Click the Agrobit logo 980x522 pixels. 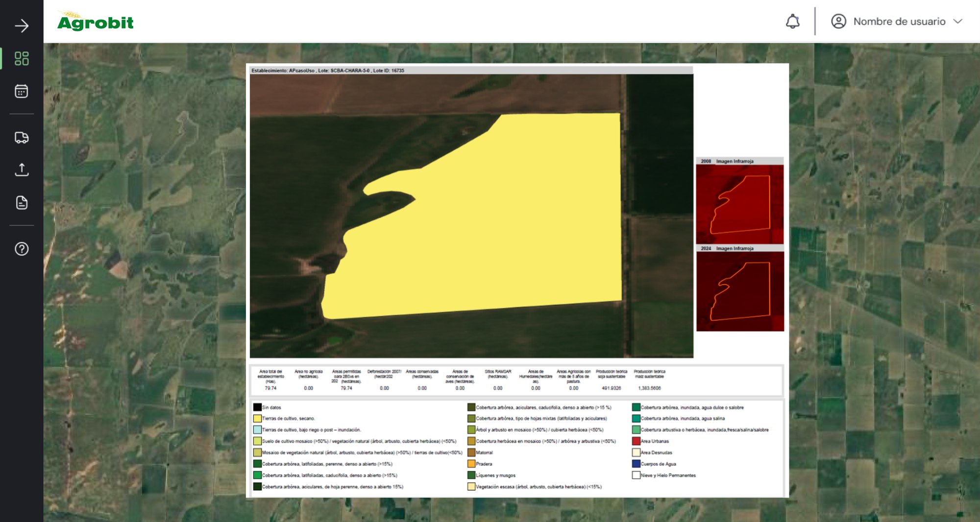[x=96, y=22]
